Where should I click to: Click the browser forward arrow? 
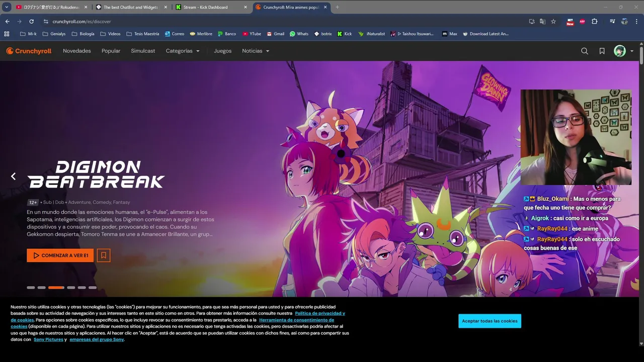tap(19, 22)
